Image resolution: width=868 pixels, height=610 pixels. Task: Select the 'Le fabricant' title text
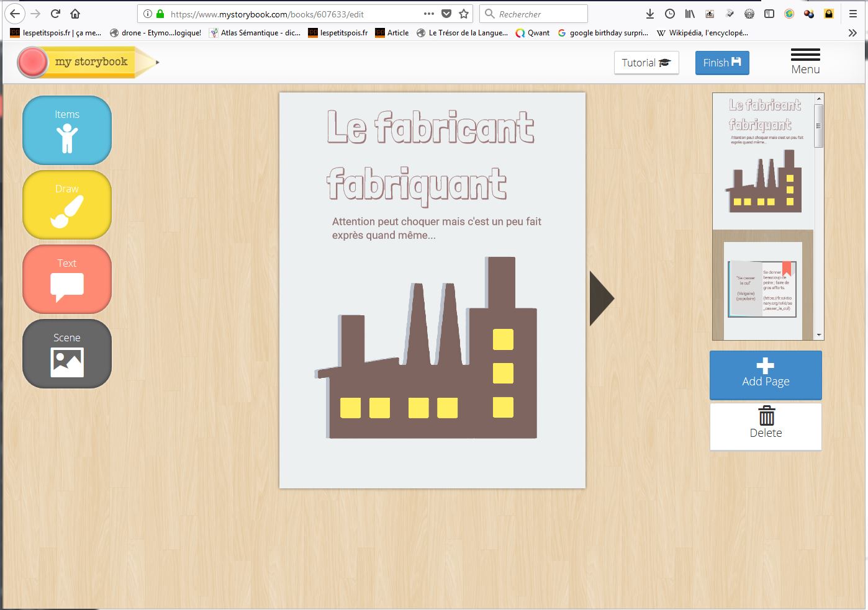(x=430, y=128)
